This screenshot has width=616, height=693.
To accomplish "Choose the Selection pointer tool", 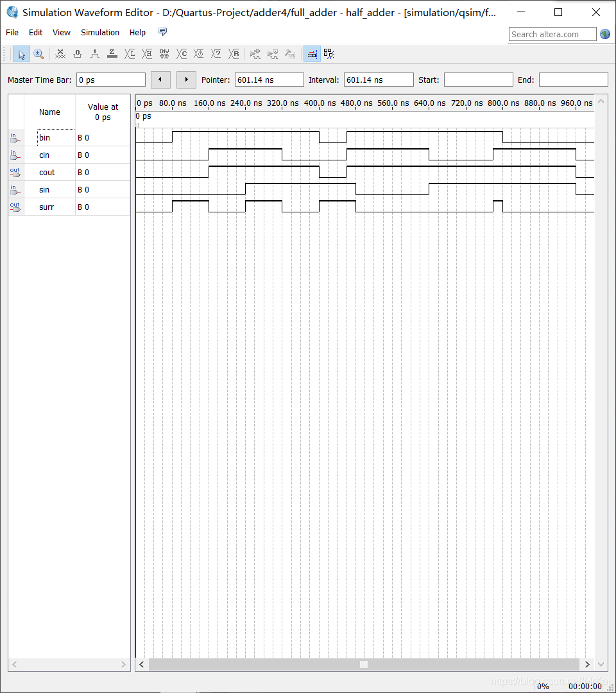I will tap(21, 54).
